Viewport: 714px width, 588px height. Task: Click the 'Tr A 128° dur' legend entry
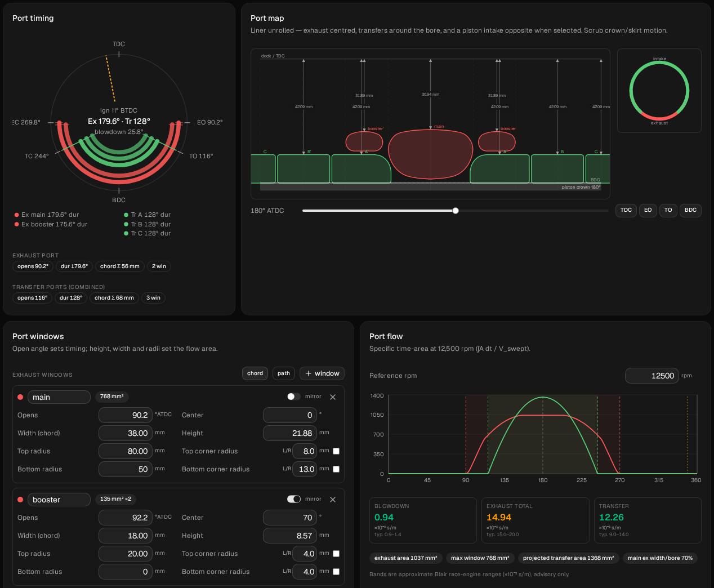coord(147,215)
